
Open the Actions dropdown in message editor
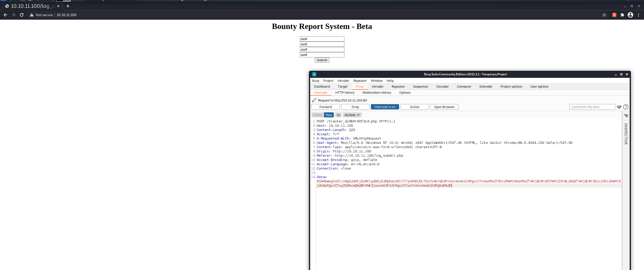(x=352, y=115)
